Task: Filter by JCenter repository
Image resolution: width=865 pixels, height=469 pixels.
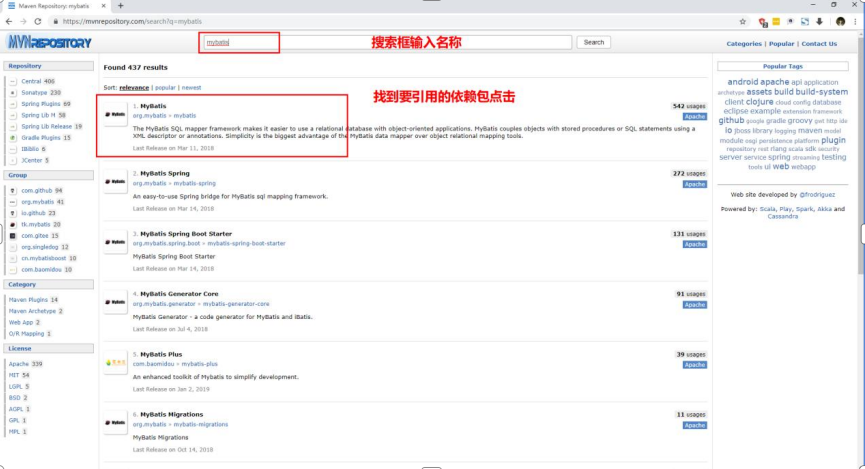Action: point(31,161)
